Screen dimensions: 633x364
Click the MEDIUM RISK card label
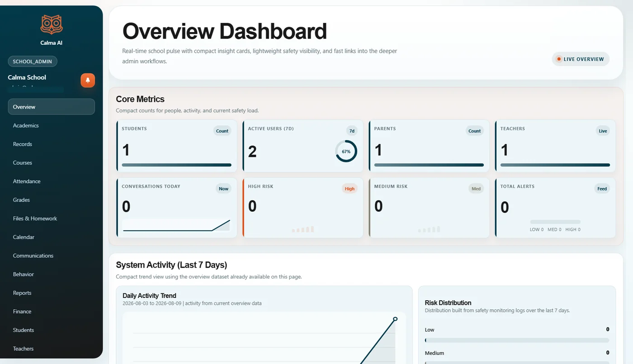click(x=390, y=186)
